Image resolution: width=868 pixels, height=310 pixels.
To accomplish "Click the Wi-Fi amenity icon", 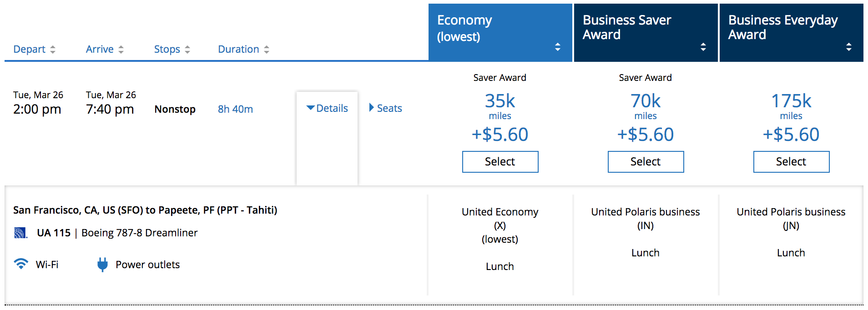I will 21,264.
